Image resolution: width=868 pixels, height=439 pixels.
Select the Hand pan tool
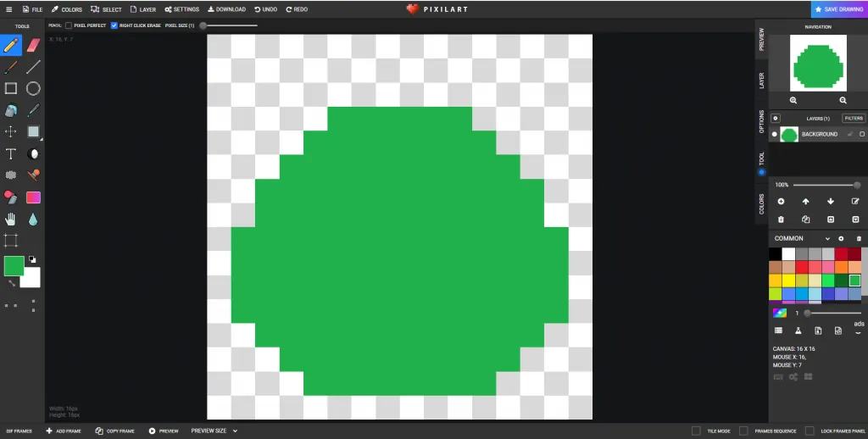[x=10, y=219]
